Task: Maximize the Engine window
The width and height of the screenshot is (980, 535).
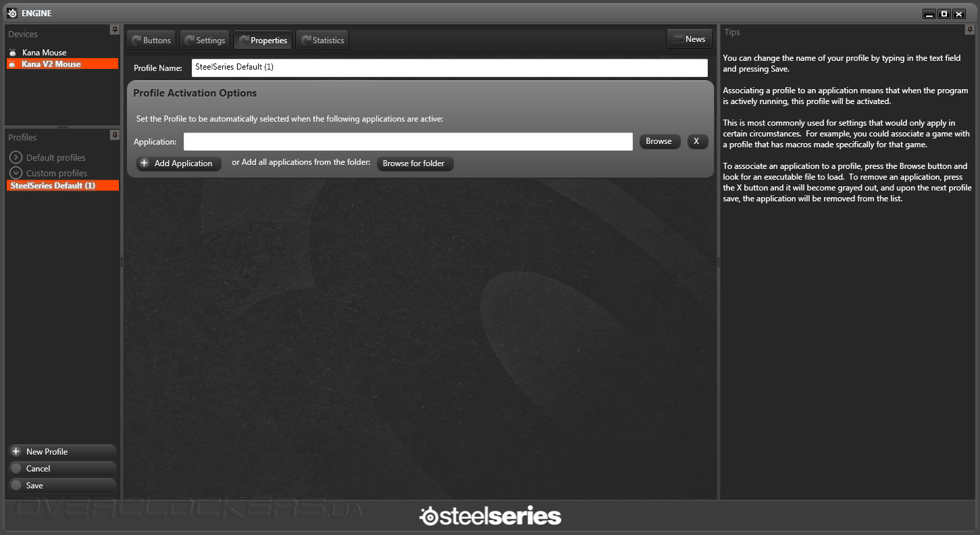Action: pyautogui.click(x=944, y=14)
